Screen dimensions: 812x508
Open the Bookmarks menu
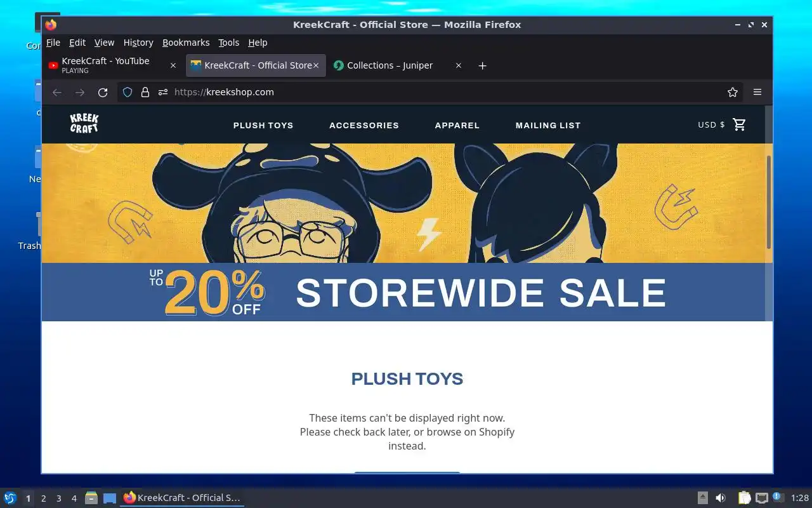pyautogui.click(x=186, y=43)
